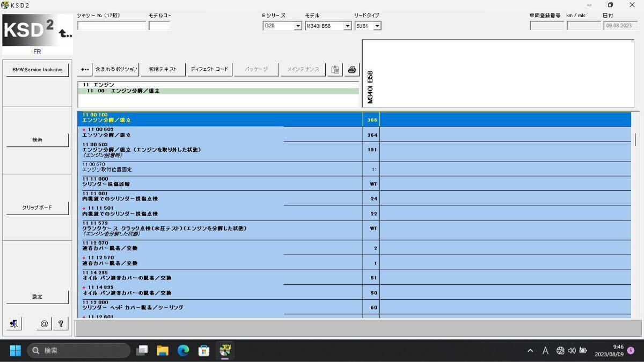Click the back arrow toolbar button
Screen dimensions: 644x362
(85, 70)
